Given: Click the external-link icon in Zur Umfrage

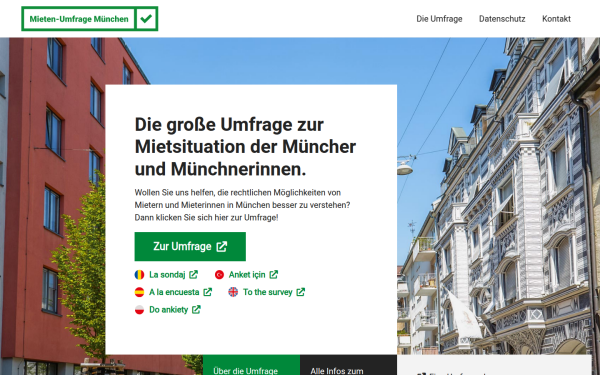Looking at the screenshot, I should [222, 246].
